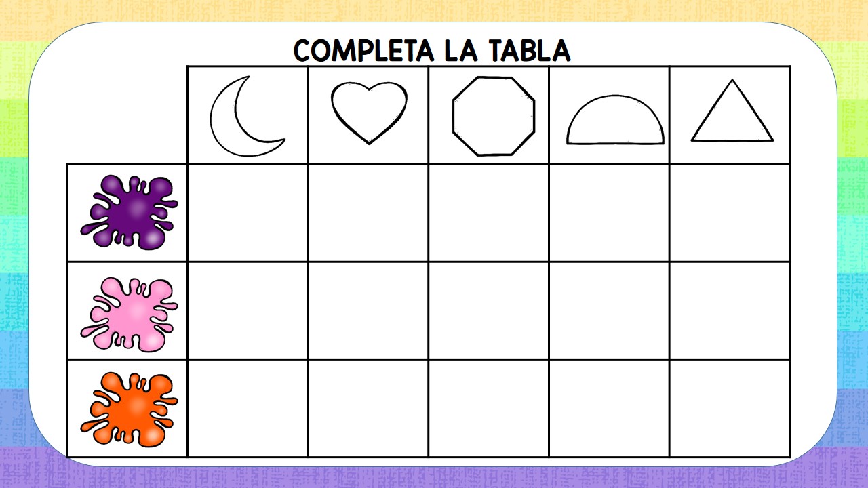Choose the orange paint splat
Screen dimensions: 868x488
pos(129,409)
